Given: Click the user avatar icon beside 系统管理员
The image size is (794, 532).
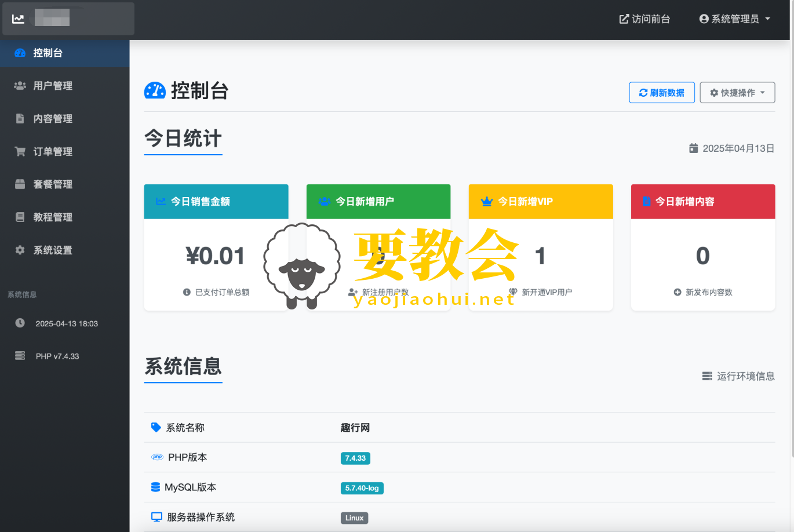Looking at the screenshot, I should 704,19.
